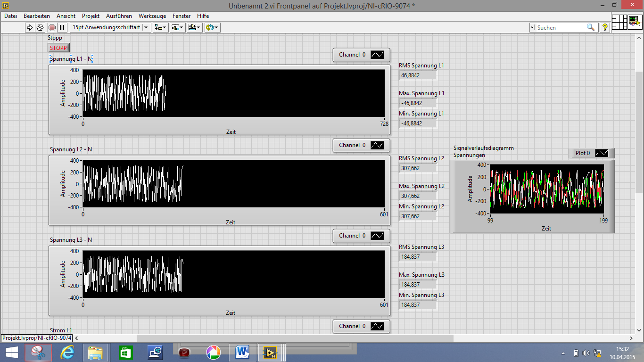Launch Internet Explorer from the taskbar
The height and width of the screenshot is (362, 644).
point(67,353)
